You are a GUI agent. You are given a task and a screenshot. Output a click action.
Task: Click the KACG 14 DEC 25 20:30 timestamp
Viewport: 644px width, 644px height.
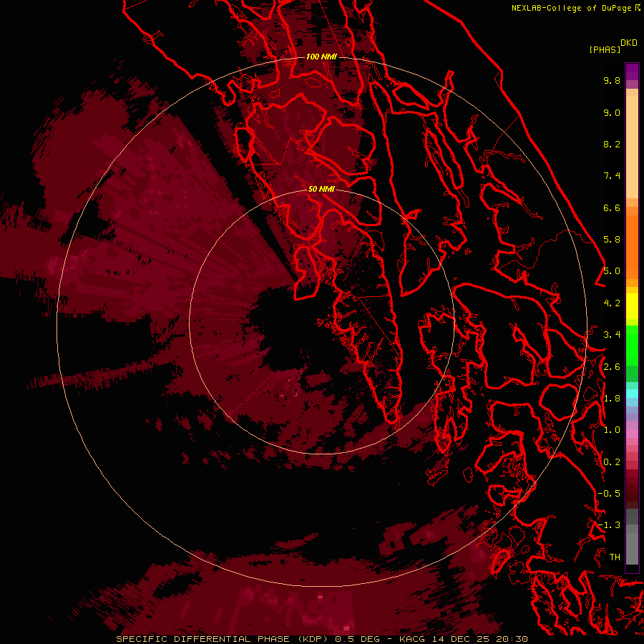(463, 639)
